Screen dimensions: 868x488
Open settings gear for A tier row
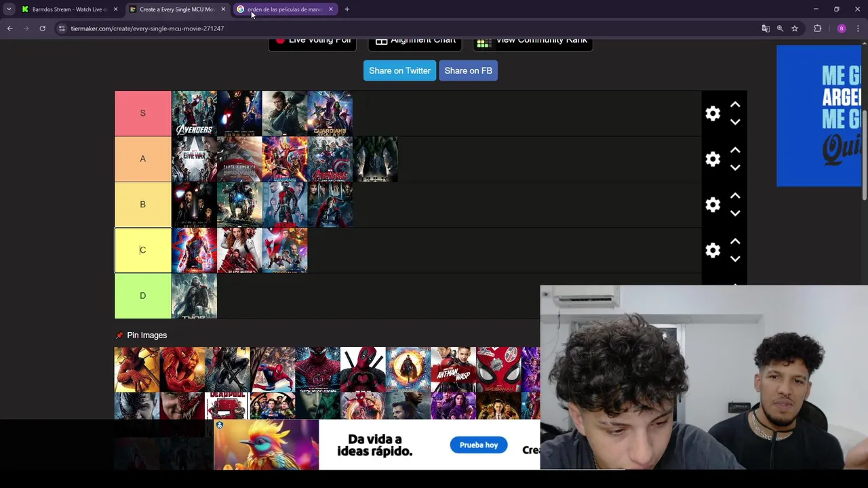tap(713, 159)
